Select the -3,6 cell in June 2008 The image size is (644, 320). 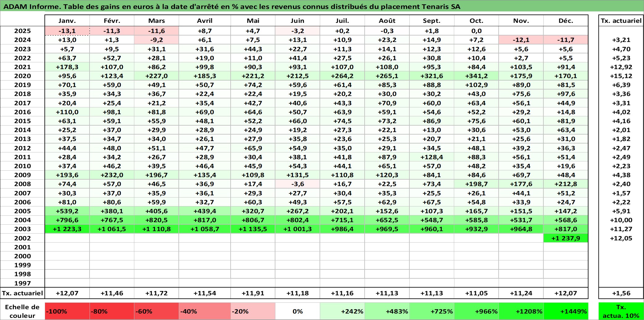coord(298,184)
